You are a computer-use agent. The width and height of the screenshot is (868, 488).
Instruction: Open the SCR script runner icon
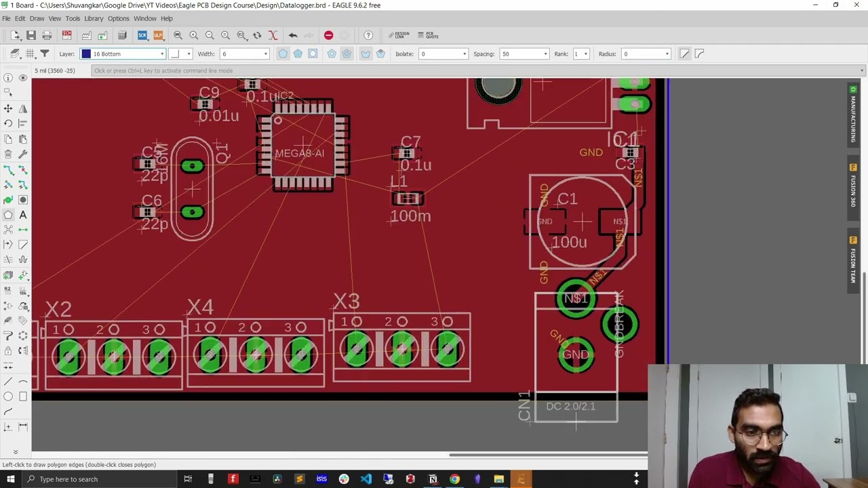142,35
